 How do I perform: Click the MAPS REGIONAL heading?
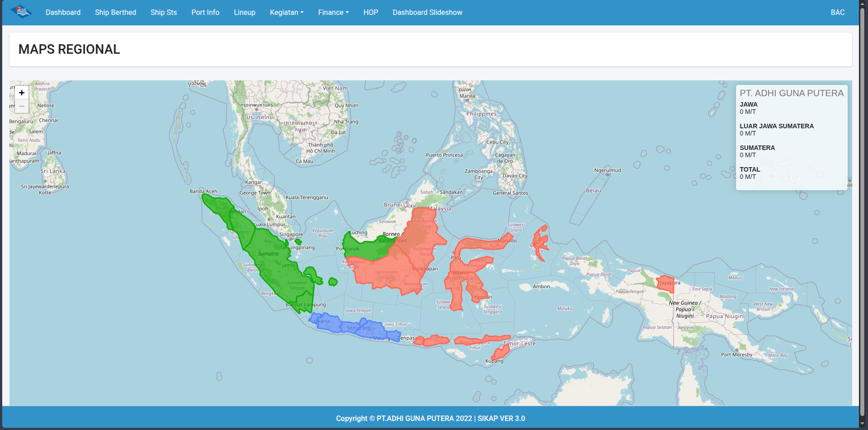point(69,49)
